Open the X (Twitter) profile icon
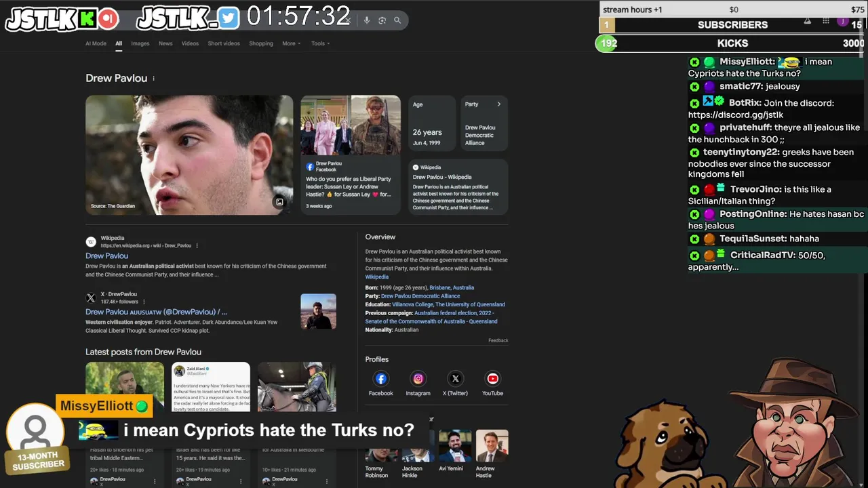 coord(455,379)
